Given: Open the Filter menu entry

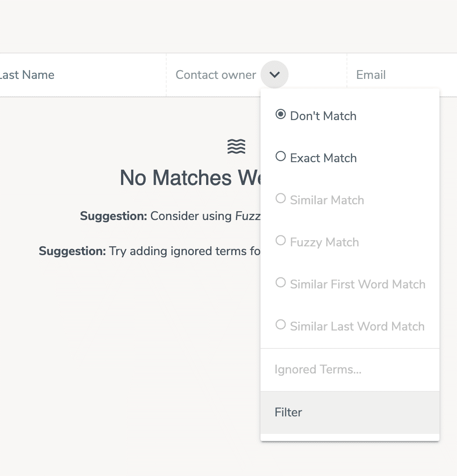Looking at the screenshot, I should pos(350,412).
